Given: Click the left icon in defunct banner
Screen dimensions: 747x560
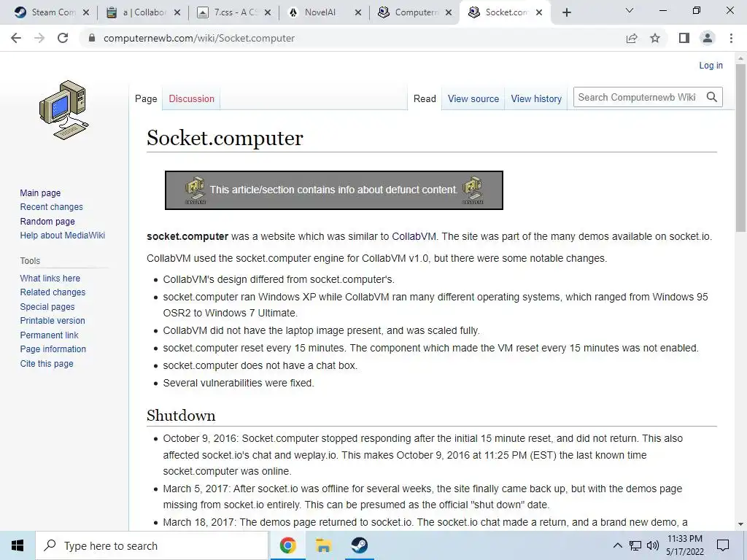Looking at the screenshot, I should (195, 190).
